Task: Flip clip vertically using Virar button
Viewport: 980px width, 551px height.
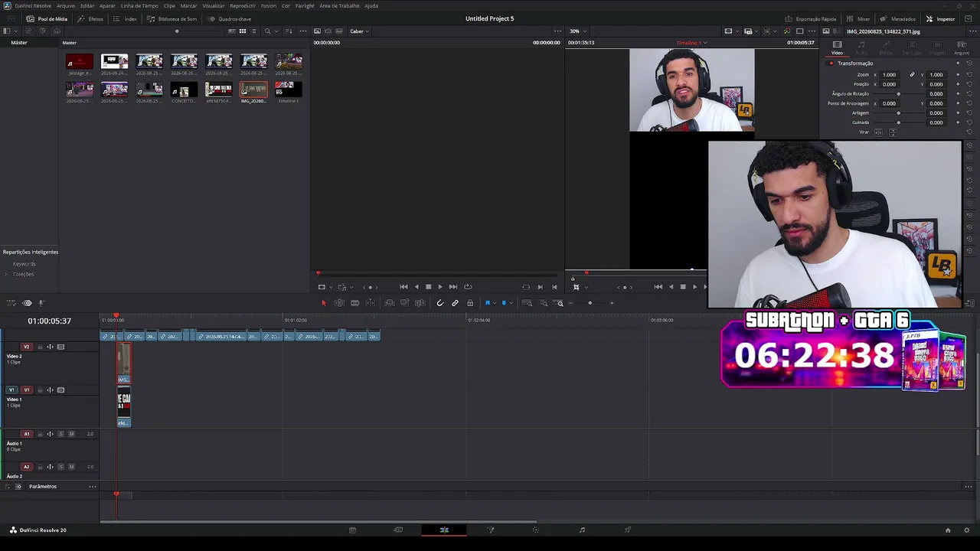Action: click(x=893, y=132)
